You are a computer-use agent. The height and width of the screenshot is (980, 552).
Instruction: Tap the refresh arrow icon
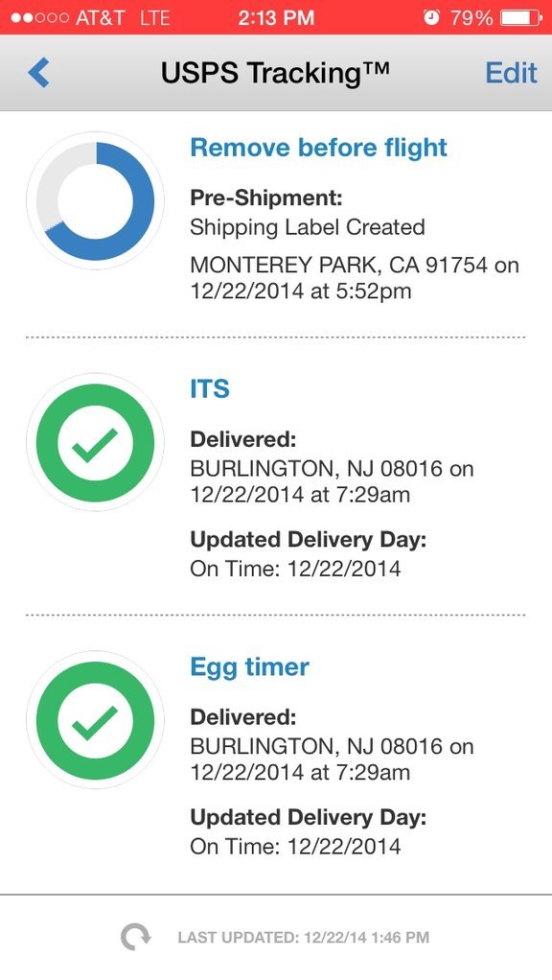[x=135, y=937]
